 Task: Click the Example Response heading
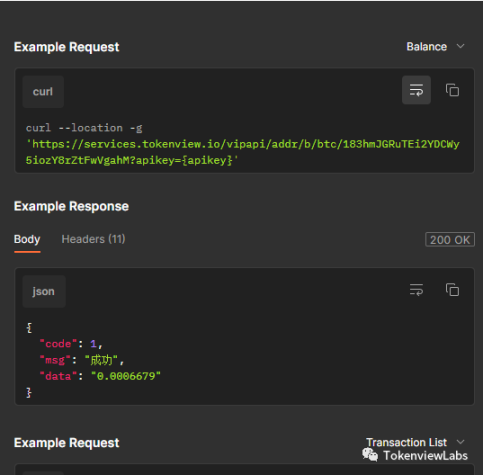pyautogui.click(x=71, y=206)
